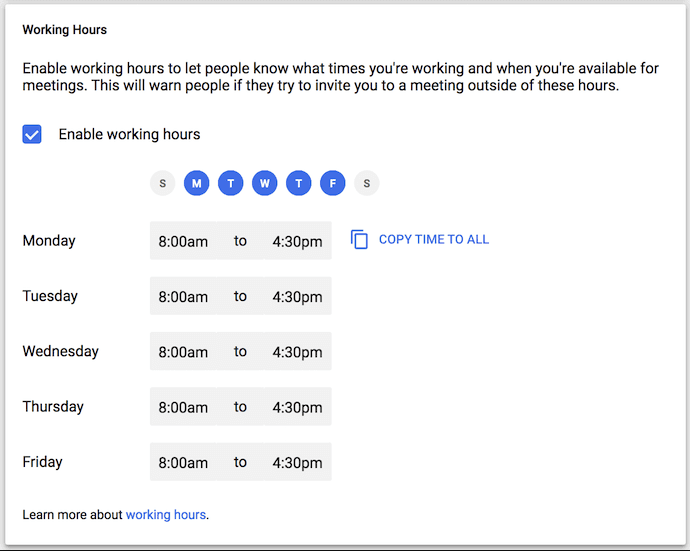Open Monday start time dropdown
Screen dimensions: 690x551
184,241
